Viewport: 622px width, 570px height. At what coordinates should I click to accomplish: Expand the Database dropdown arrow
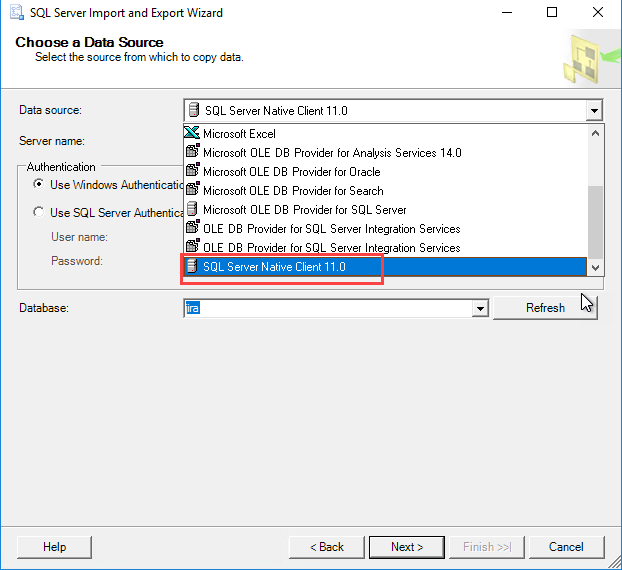[480, 308]
